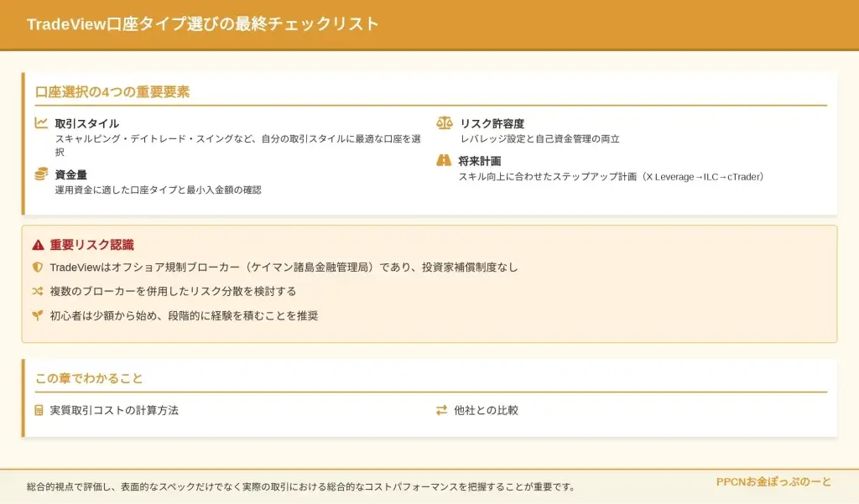This screenshot has height=504, width=859.
Task: Click the red warning triangle icon
Action: [38, 246]
